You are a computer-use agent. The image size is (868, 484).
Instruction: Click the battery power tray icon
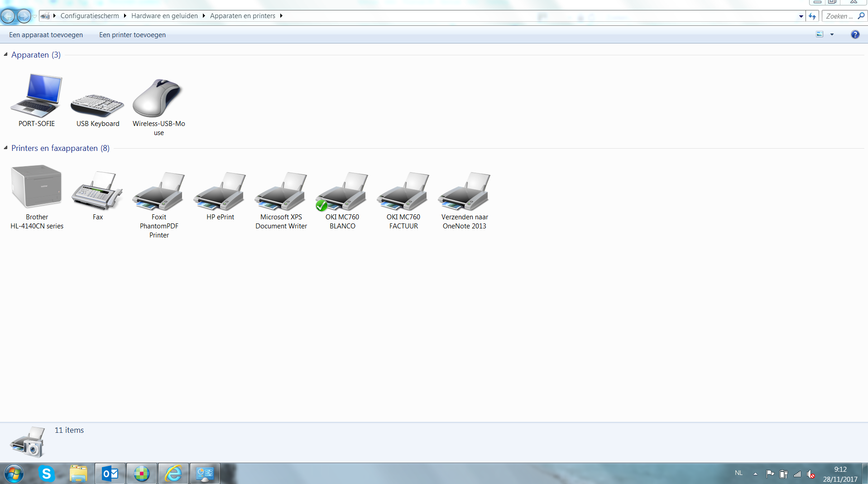click(x=783, y=474)
